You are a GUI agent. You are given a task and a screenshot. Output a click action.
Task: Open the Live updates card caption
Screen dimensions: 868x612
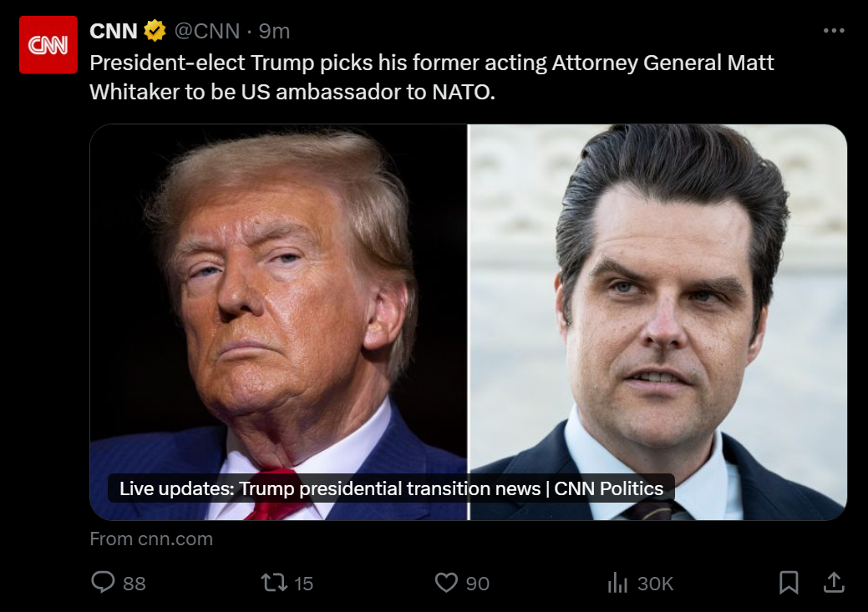[391, 488]
